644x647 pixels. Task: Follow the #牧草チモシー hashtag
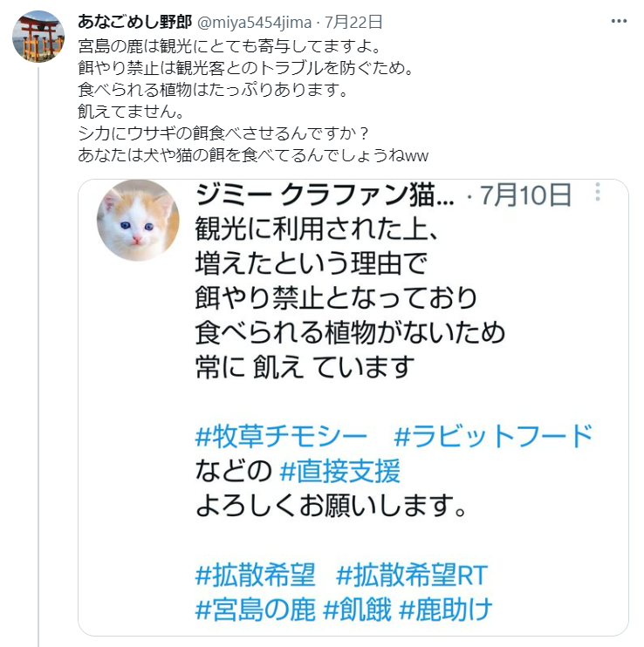tap(281, 437)
